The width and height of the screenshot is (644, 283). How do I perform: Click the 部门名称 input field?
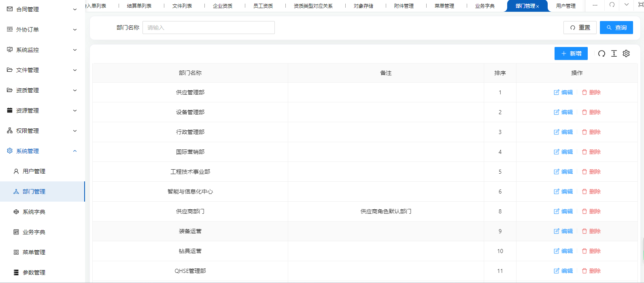coord(208,28)
